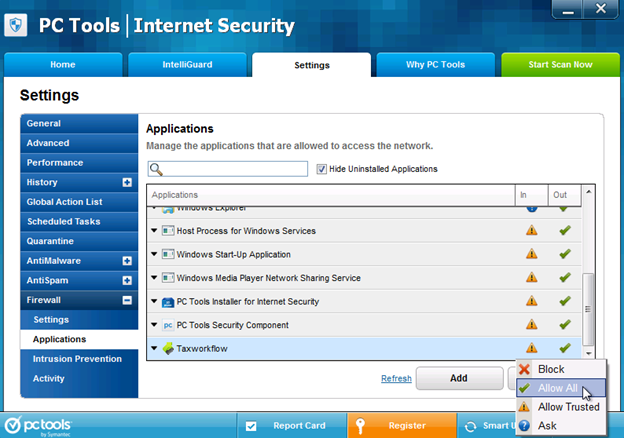The image size is (624, 438).
Task: Click Out checkmark for Media Player Sharing row
Action: click(x=565, y=277)
